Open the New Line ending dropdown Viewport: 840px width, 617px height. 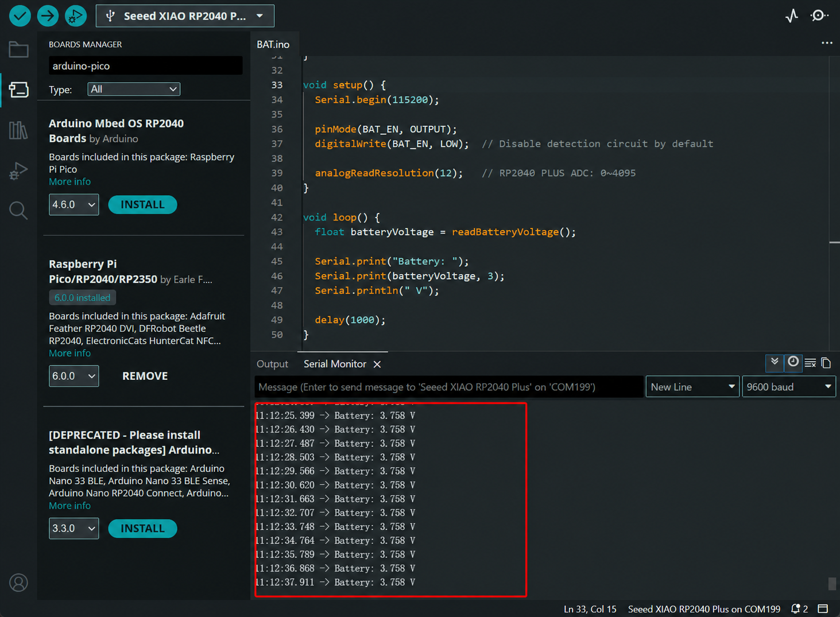(692, 387)
